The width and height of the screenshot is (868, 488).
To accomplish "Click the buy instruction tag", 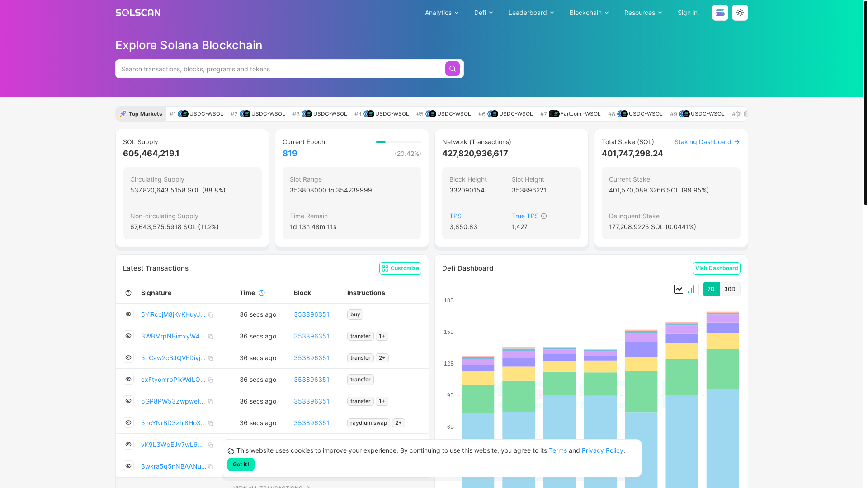I will (x=355, y=314).
